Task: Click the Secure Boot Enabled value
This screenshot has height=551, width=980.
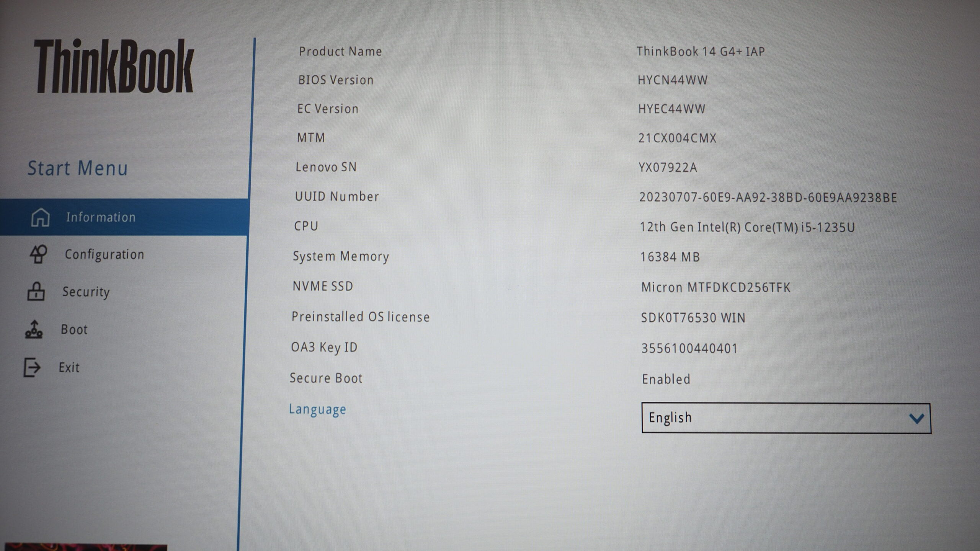Action: tap(666, 379)
